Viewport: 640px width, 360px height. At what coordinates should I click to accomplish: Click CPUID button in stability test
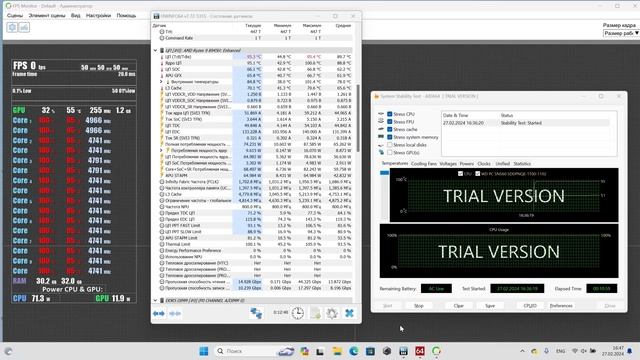click(x=530, y=306)
